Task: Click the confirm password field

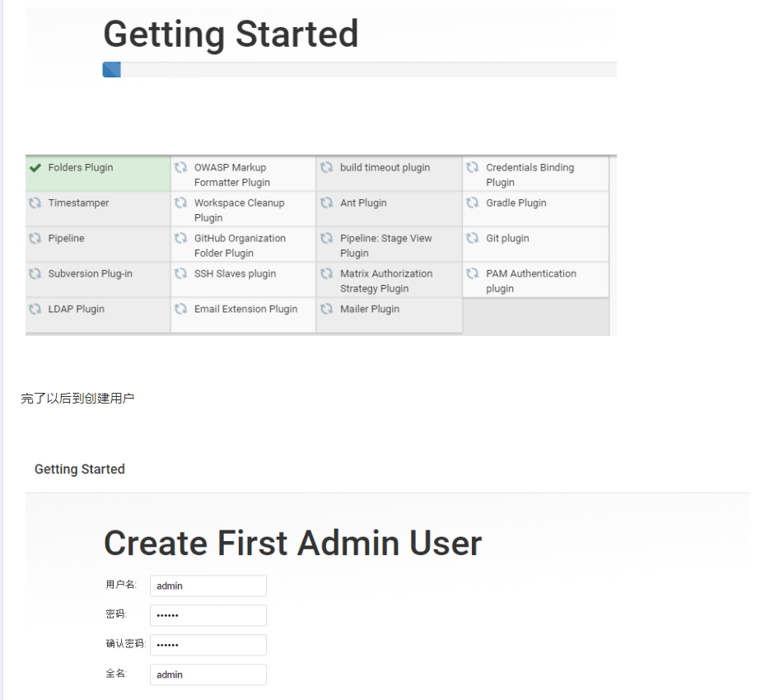Action: coord(208,645)
